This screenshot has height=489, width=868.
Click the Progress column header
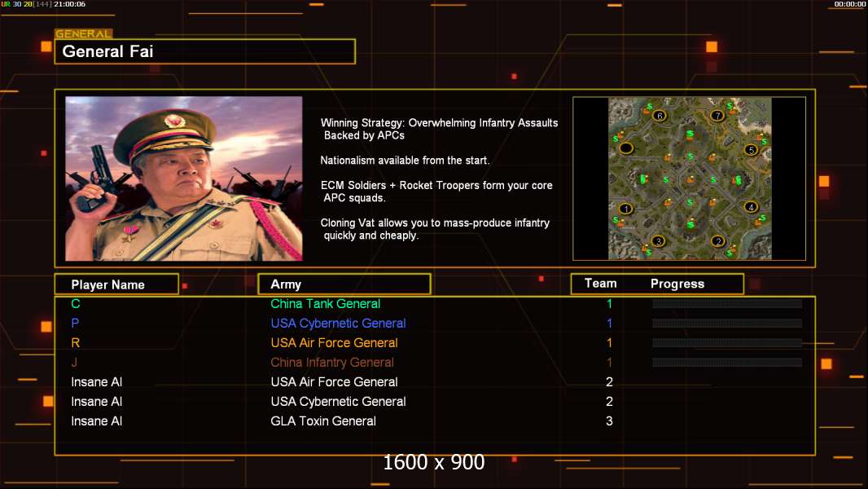(677, 284)
